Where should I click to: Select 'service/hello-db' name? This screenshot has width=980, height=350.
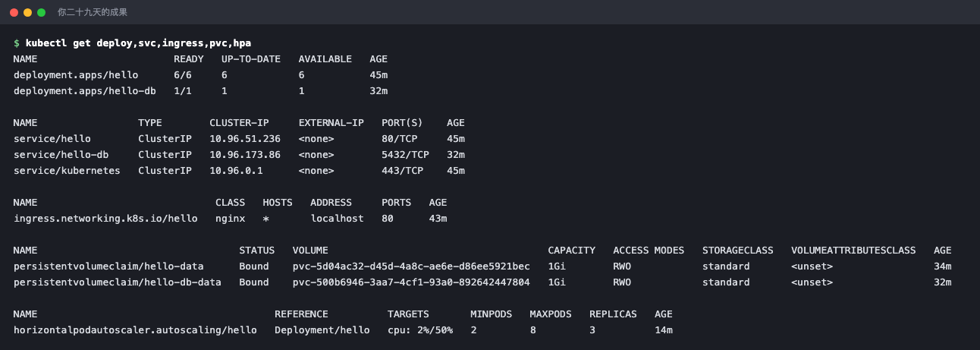pyautogui.click(x=61, y=155)
